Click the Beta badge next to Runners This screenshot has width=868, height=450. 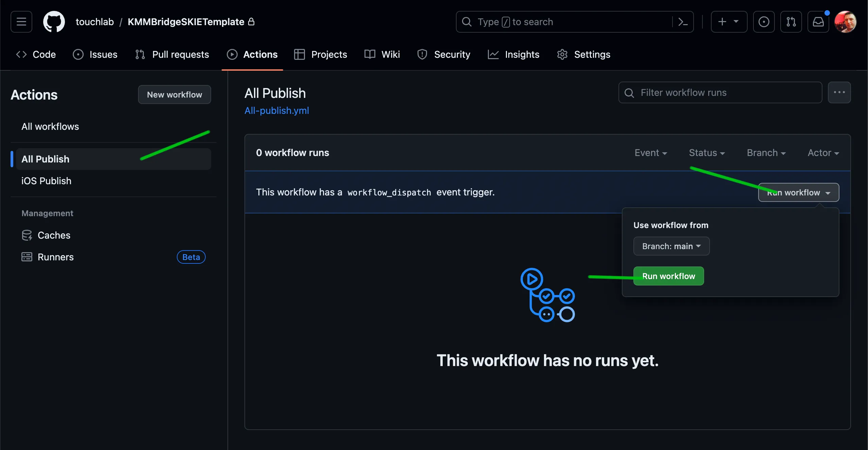(x=191, y=257)
